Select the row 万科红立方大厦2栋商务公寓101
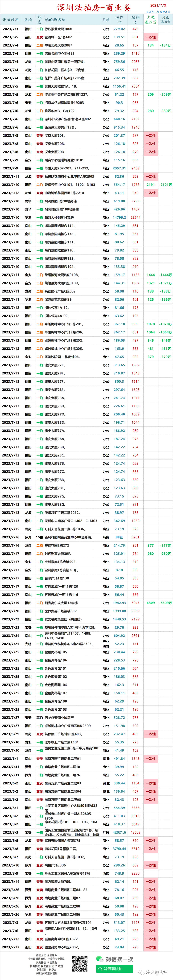Image resolution: width=173 pixels, height=980 pixels. [x=86, y=923]
